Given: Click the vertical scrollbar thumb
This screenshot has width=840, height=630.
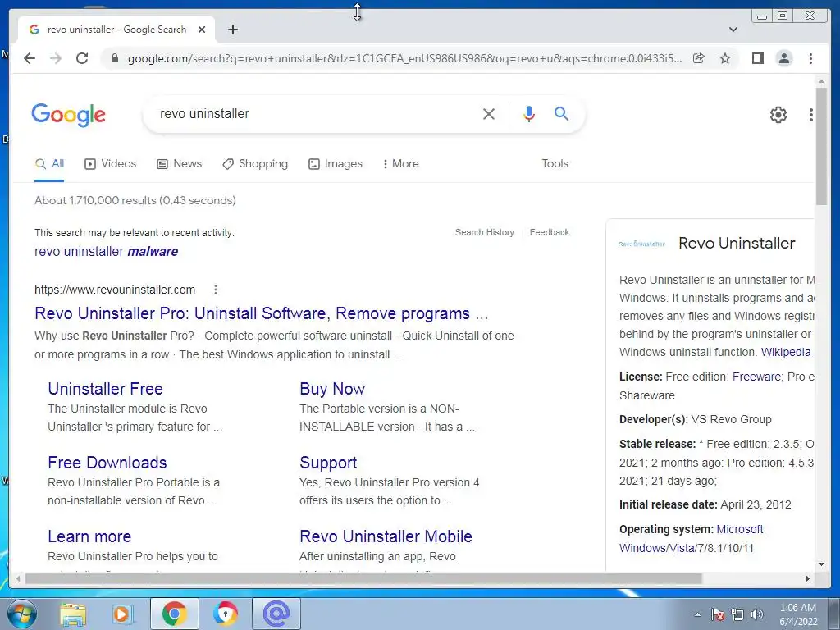Looking at the screenshot, I should (821, 146).
